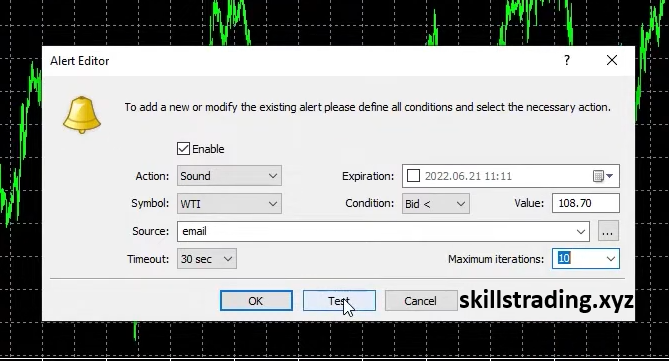Click the help question mark in title bar
Image resolution: width=669 pixels, height=361 pixels.
tap(567, 60)
